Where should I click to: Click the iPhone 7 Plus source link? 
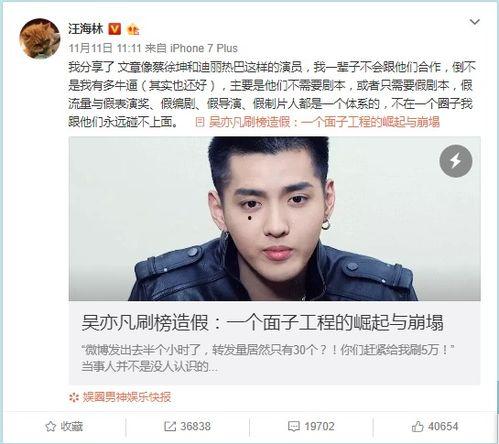(204, 48)
